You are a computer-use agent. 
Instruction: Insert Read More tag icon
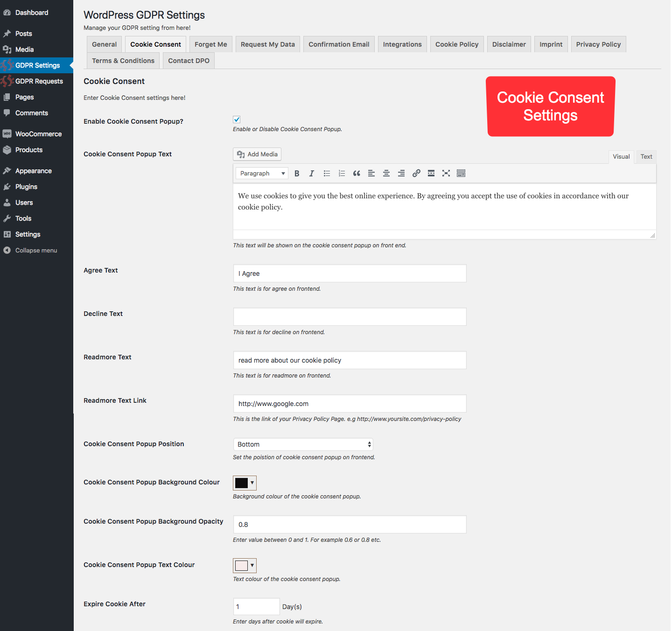[x=431, y=173]
